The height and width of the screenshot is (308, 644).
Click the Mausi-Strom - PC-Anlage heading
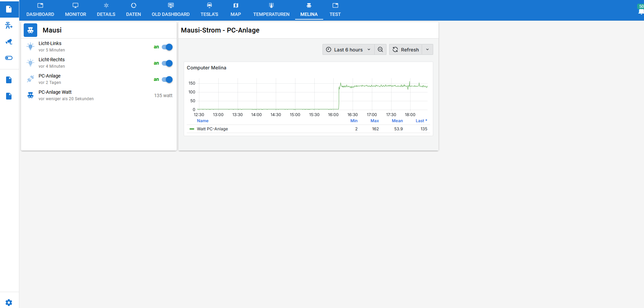pyautogui.click(x=220, y=30)
